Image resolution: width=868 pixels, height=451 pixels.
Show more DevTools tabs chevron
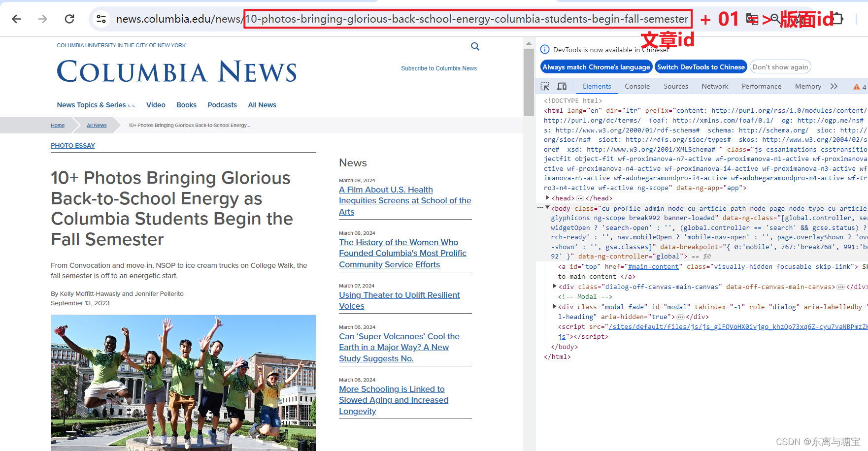834,86
